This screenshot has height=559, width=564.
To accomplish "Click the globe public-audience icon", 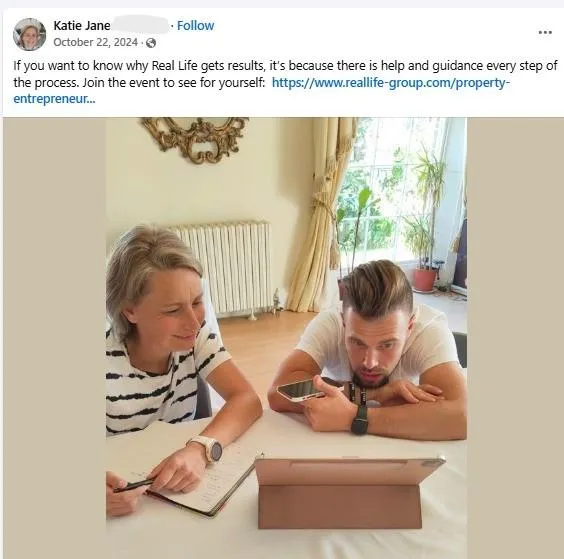I will point(151,43).
